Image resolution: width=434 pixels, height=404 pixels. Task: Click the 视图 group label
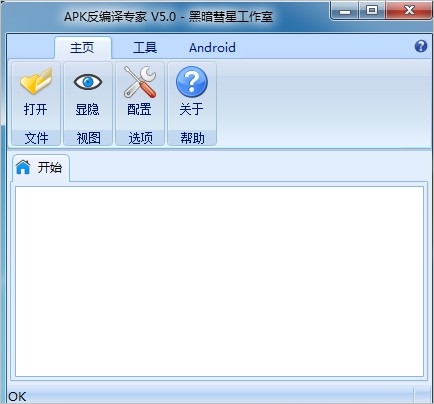coord(88,138)
